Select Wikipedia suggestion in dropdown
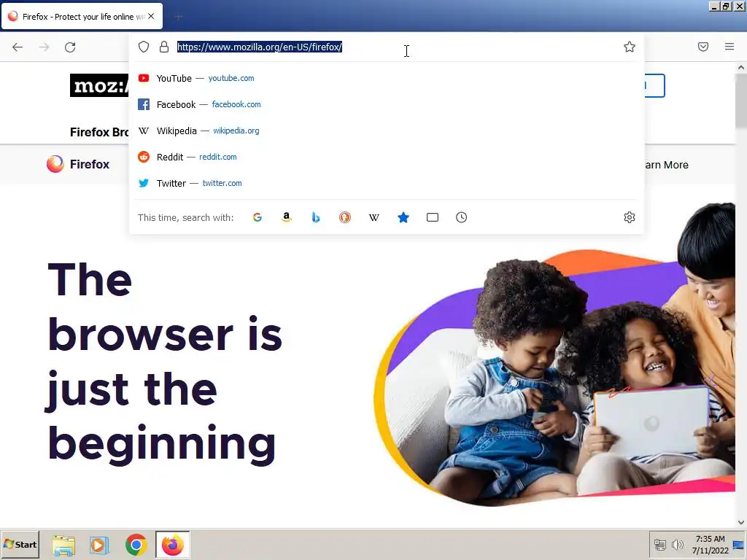Screen dimensions: 747x560 (387, 131)
